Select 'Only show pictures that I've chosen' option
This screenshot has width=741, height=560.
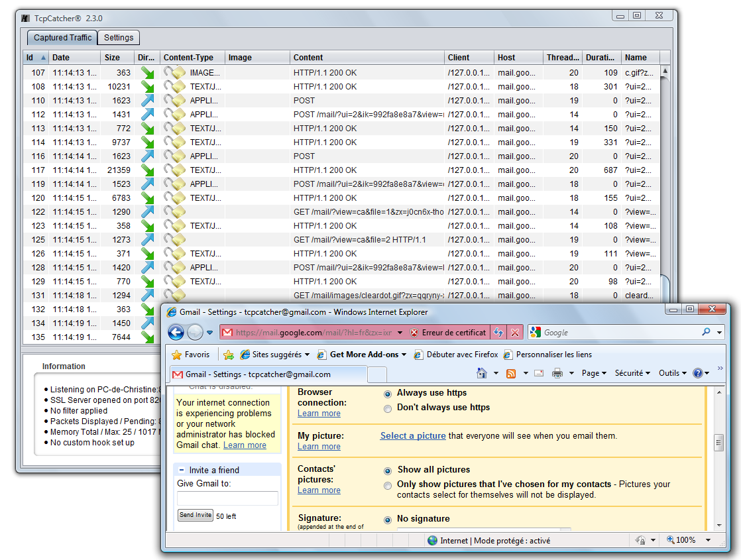388,485
